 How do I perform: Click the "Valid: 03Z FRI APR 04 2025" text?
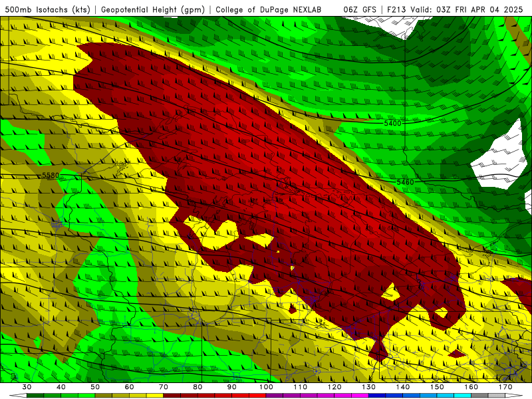[467, 9]
